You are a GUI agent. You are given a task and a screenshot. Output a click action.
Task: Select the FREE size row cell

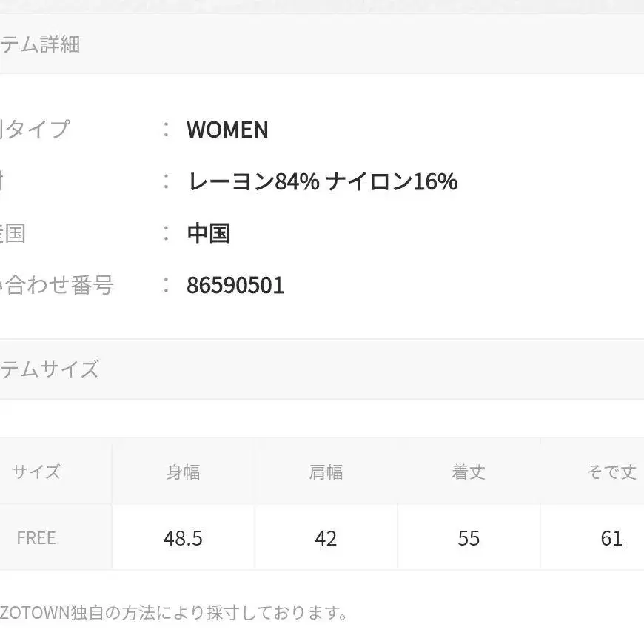[36, 538]
